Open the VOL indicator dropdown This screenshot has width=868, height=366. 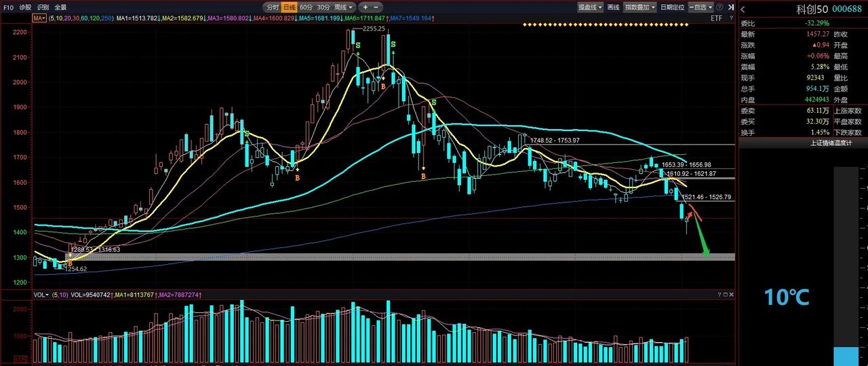(41, 295)
